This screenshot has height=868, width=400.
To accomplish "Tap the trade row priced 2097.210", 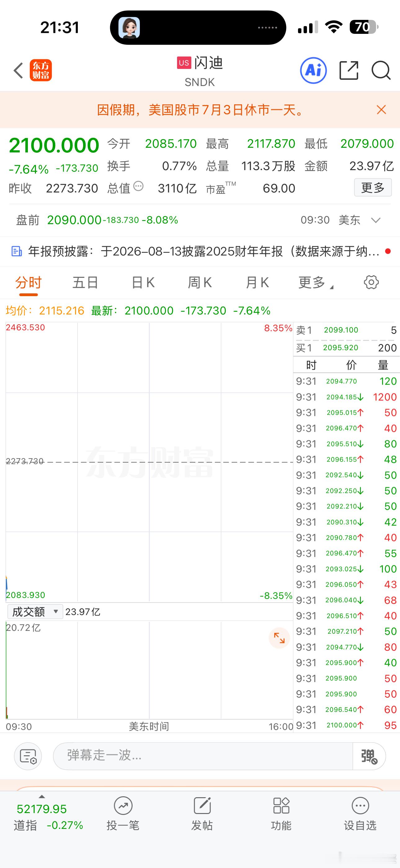I will [x=346, y=631].
